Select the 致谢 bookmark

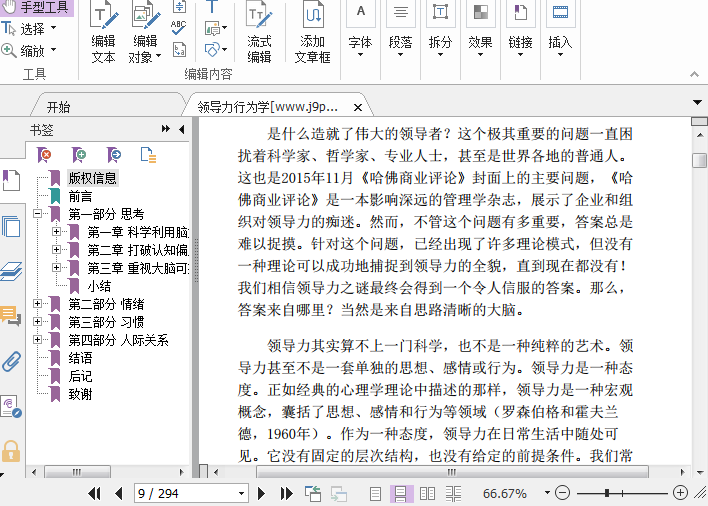pos(80,395)
